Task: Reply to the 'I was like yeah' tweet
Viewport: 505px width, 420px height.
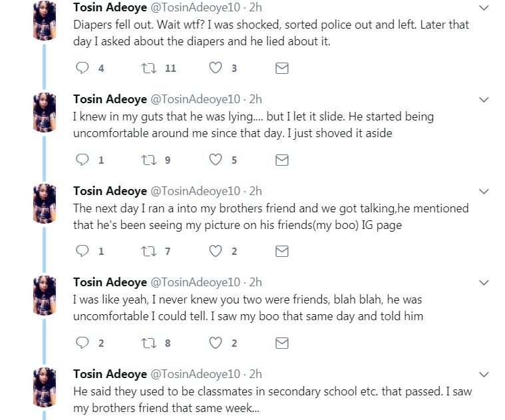Action: (x=83, y=343)
